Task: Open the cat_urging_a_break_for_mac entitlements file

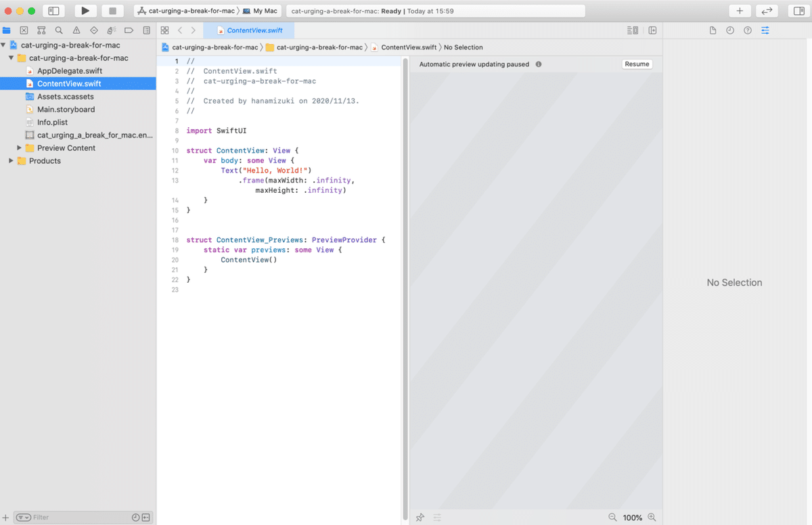Action: 89,135
